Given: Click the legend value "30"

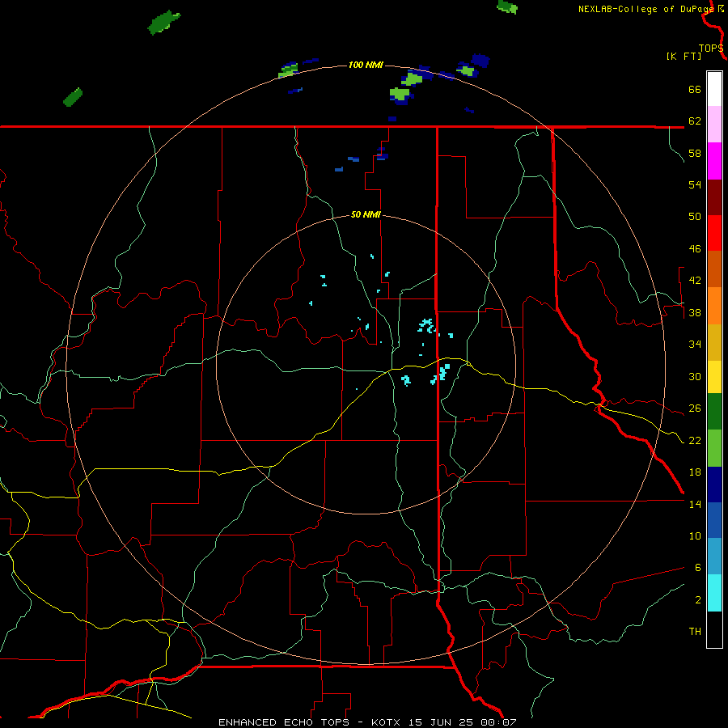Looking at the screenshot, I should pos(695,376).
